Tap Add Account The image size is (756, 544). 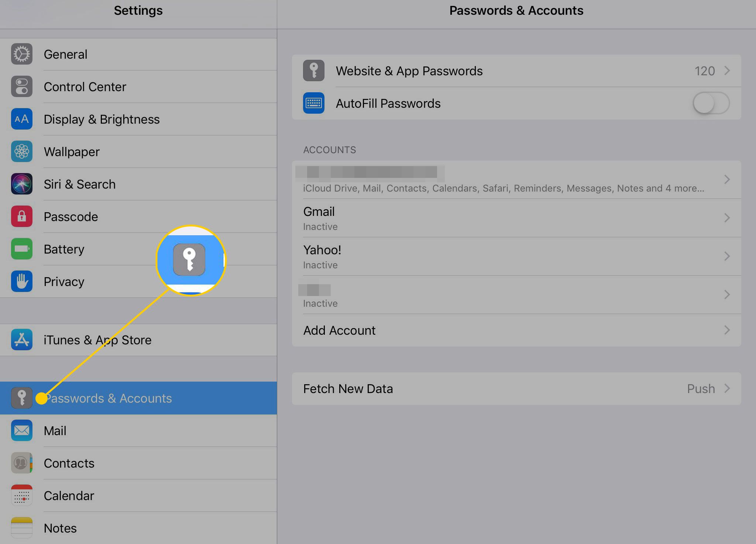(516, 330)
